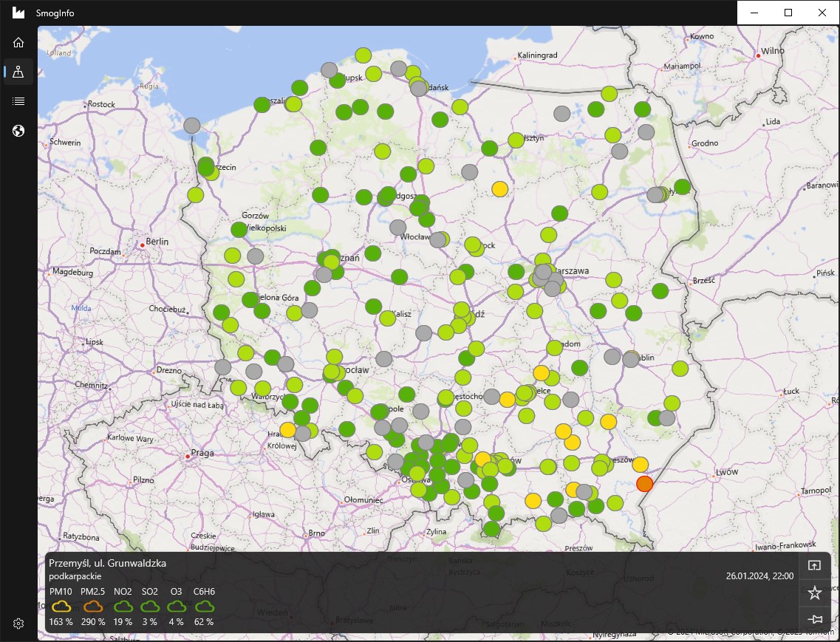Click the Przemyśl, ul. Grunwaldzka station title

pos(107,563)
